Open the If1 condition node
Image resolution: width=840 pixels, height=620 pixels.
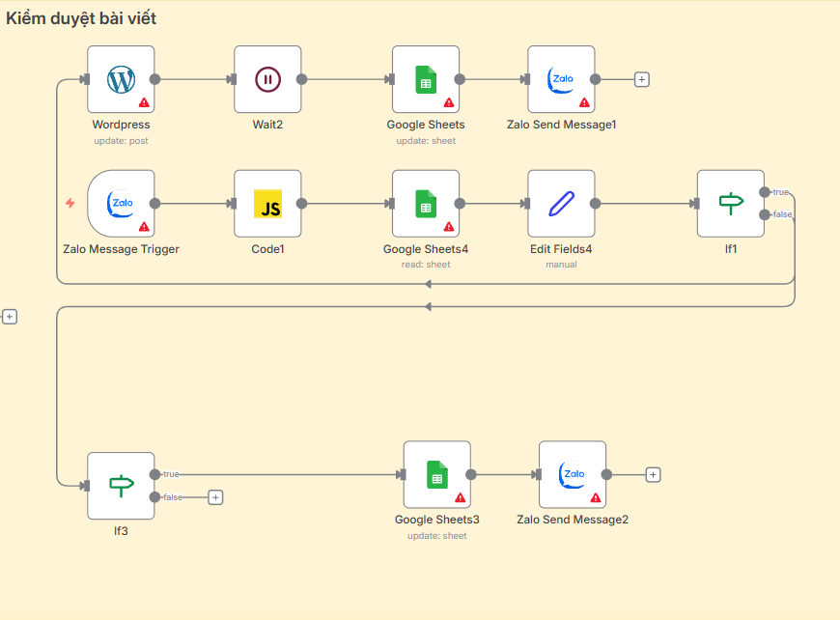click(731, 204)
